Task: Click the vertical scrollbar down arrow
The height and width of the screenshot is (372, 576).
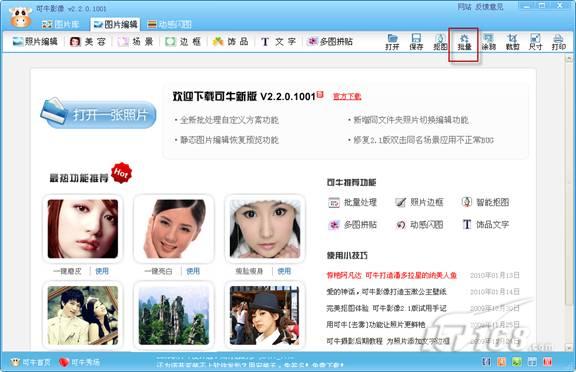Action: click(569, 347)
